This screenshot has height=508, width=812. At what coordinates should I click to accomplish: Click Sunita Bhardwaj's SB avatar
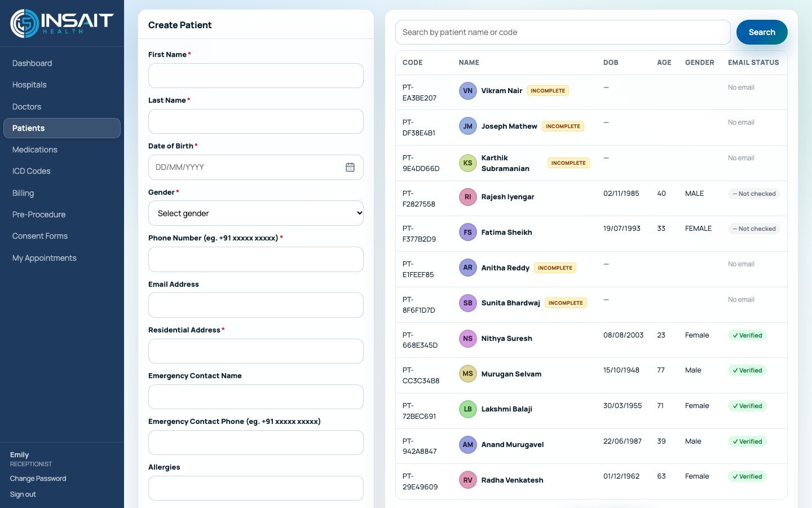(x=467, y=303)
